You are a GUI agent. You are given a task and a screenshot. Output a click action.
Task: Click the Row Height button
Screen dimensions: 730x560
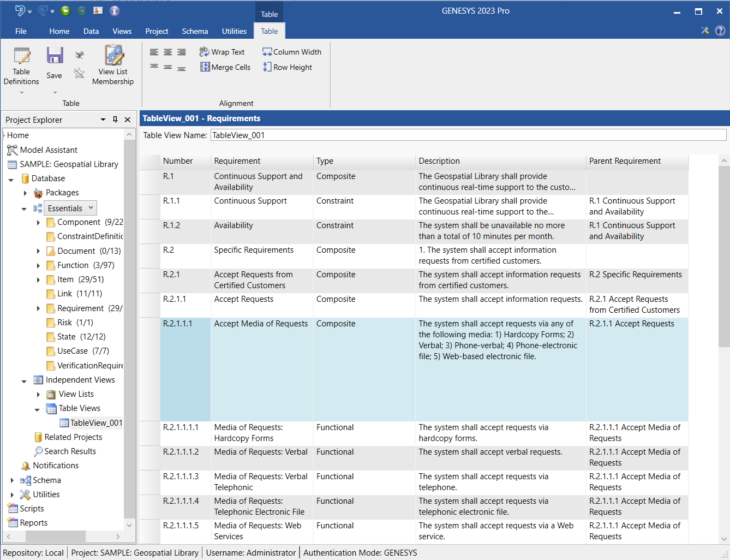pyautogui.click(x=287, y=67)
